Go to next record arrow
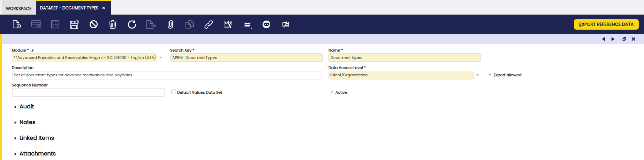This screenshot has height=160, width=644. pyautogui.click(x=613, y=39)
